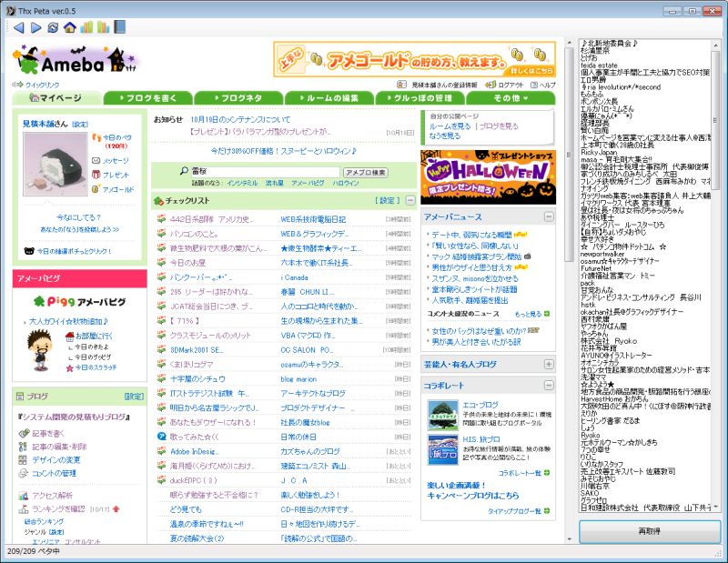Screen dimensions: 728x563
Task: Click the Back arrow toolbar icon
Action: [x=21, y=27]
